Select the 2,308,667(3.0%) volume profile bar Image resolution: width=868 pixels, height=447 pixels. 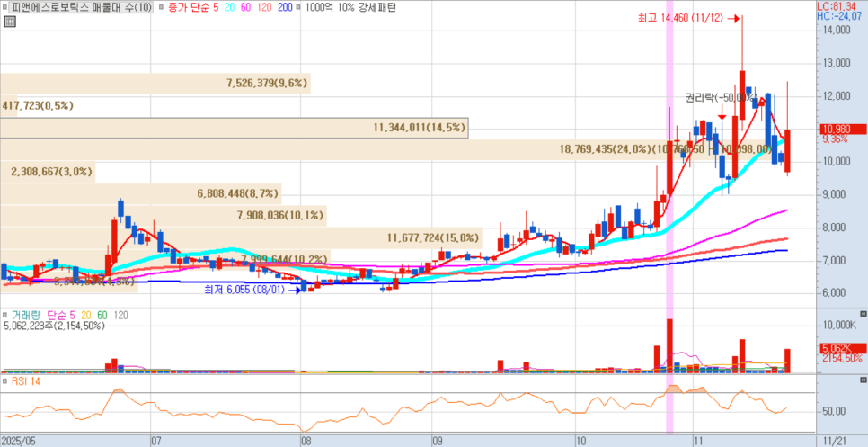[48, 172]
